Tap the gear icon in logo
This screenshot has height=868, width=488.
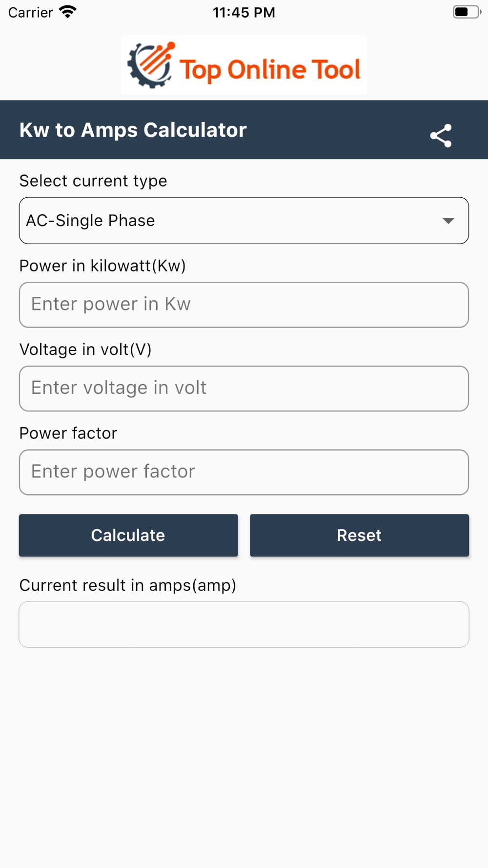pyautogui.click(x=151, y=65)
